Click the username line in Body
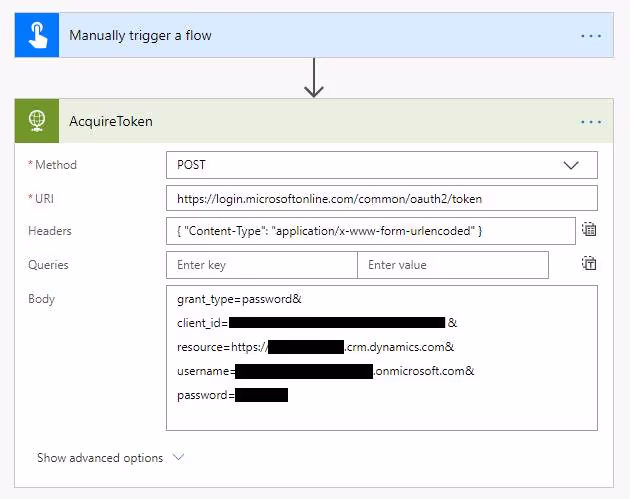Screen dimensions: 630x499 (325, 371)
